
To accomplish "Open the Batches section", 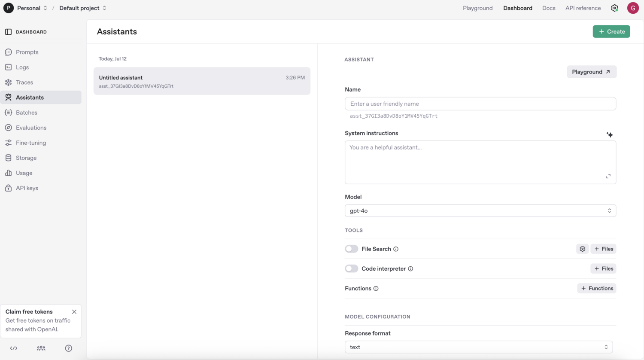I will 27,112.
